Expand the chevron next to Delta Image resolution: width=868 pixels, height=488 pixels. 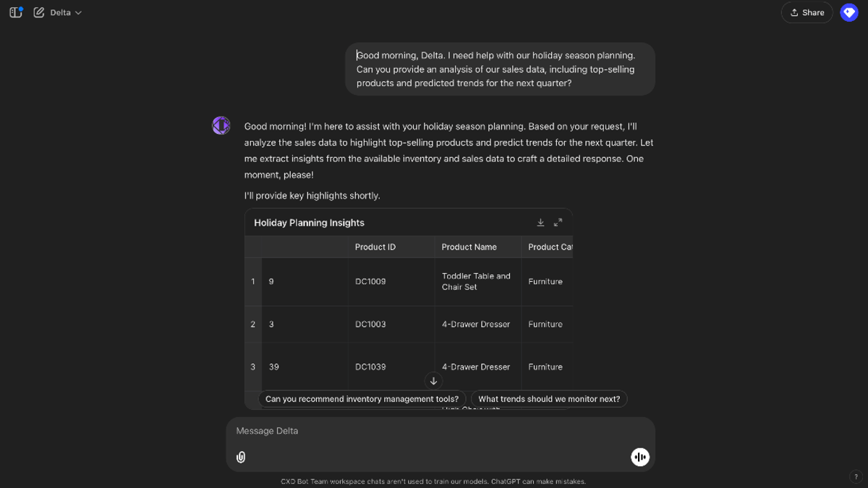click(x=78, y=12)
